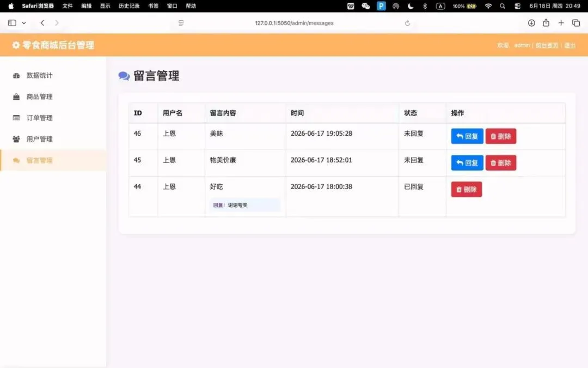This screenshot has height=368, width=588.
Task: Click the WeChat menu bar icon
Action: [x=366, y=5]
